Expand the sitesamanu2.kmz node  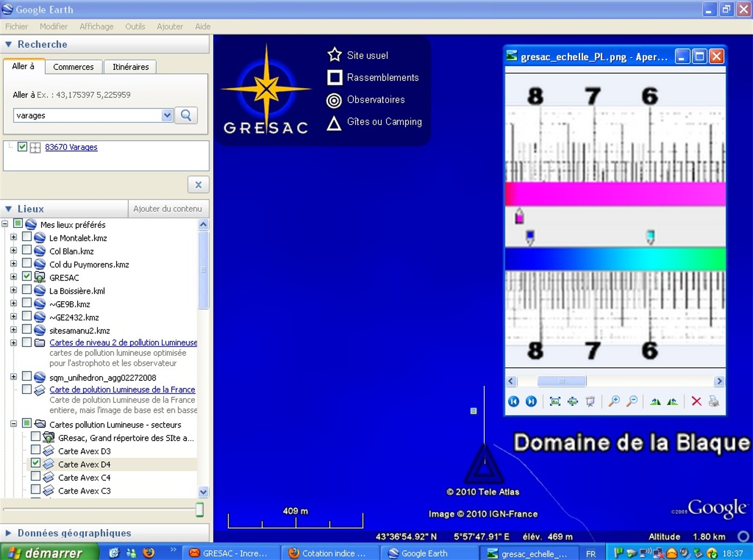pos(14,329)
